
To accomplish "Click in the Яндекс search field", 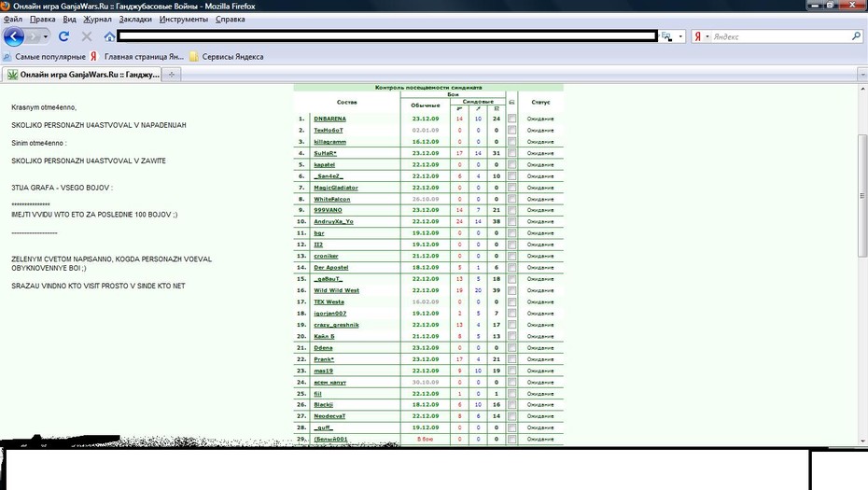I will (x=780, y=36).
